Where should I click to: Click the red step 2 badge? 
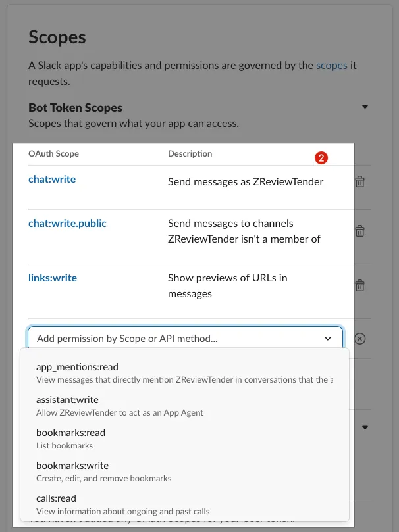point(321,158)
